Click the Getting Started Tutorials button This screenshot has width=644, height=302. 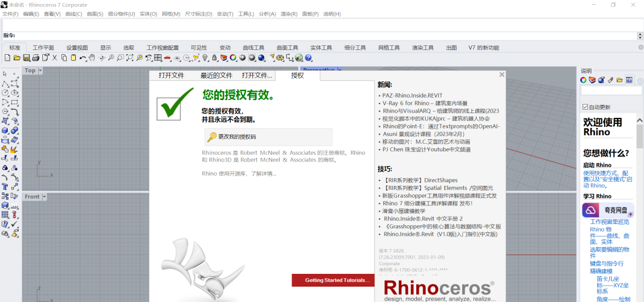[333, 280]
